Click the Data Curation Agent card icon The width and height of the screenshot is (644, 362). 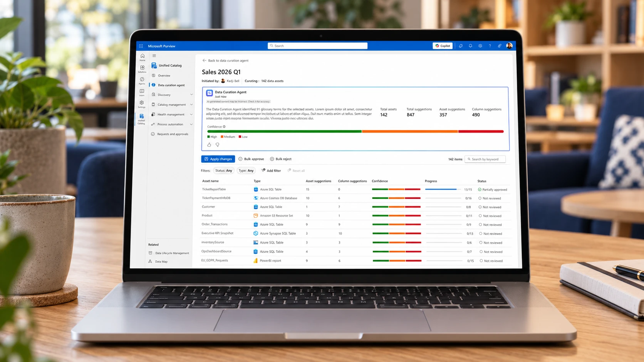[x=210, y=93]
